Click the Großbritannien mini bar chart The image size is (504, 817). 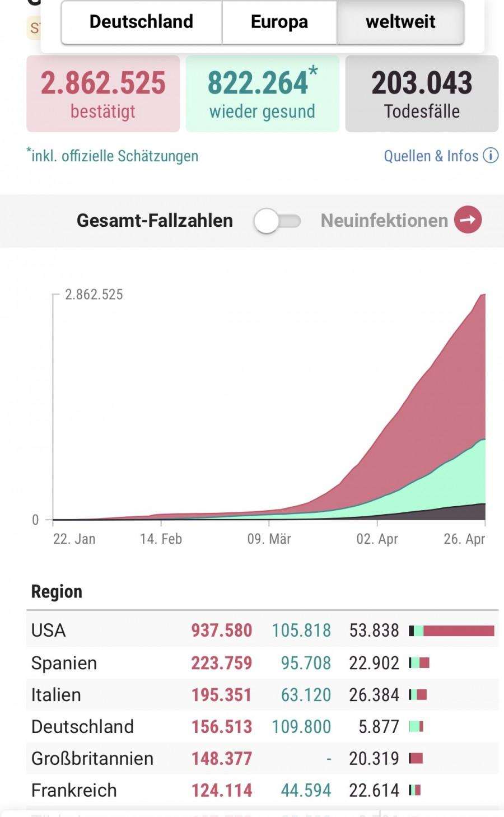pos(416,759)
